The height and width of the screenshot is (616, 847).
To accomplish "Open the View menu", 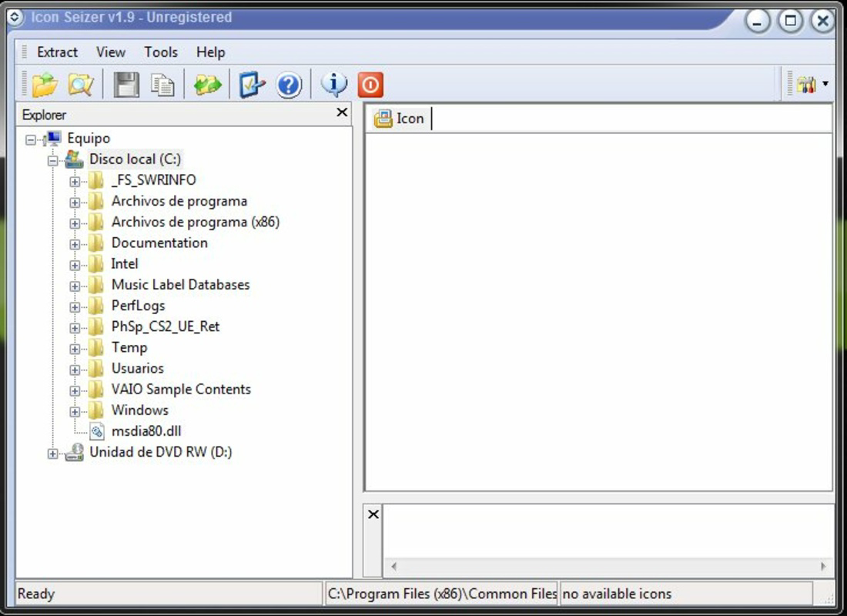I will [111, 52].
